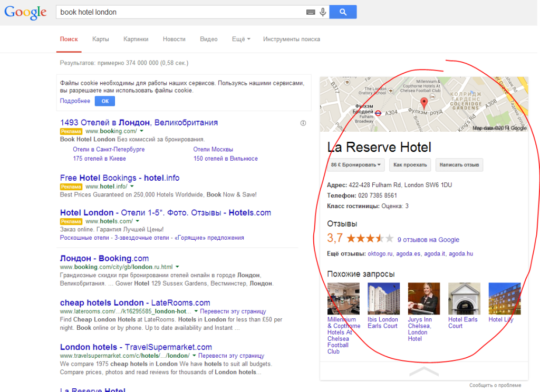Collapse the hotel panel with bottom chevron

tap(424, 371)
